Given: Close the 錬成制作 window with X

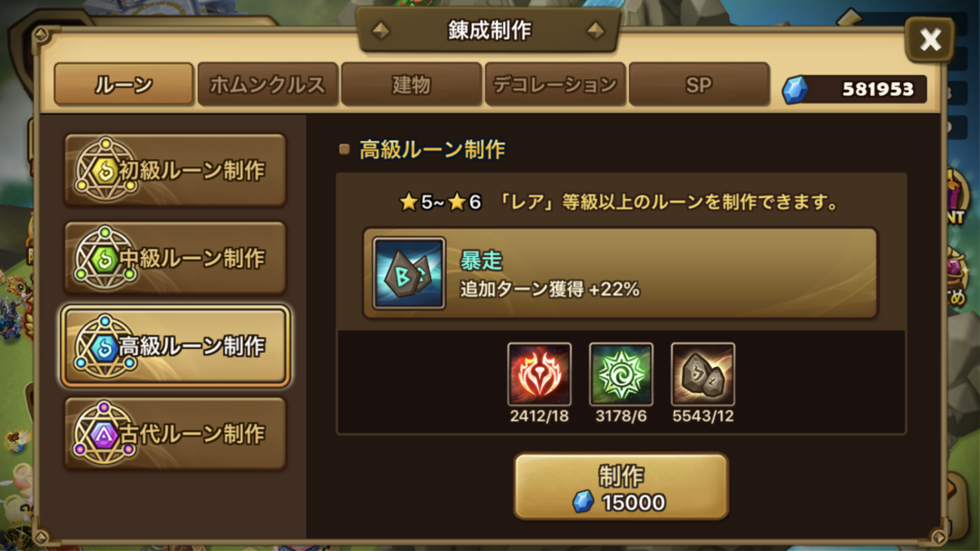Looking at the screenshot, I should (929, 39).
